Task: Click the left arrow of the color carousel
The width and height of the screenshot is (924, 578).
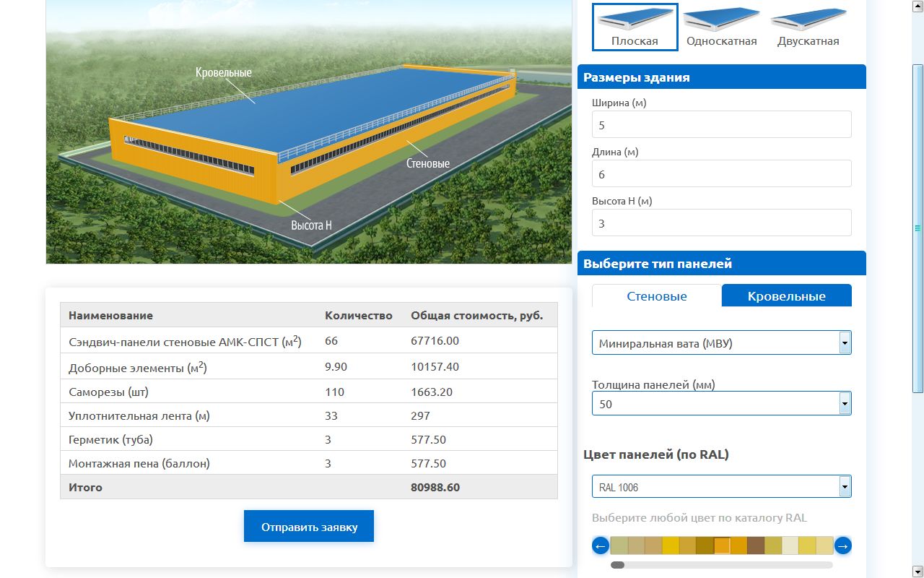Action: click(x=601, y=545)
